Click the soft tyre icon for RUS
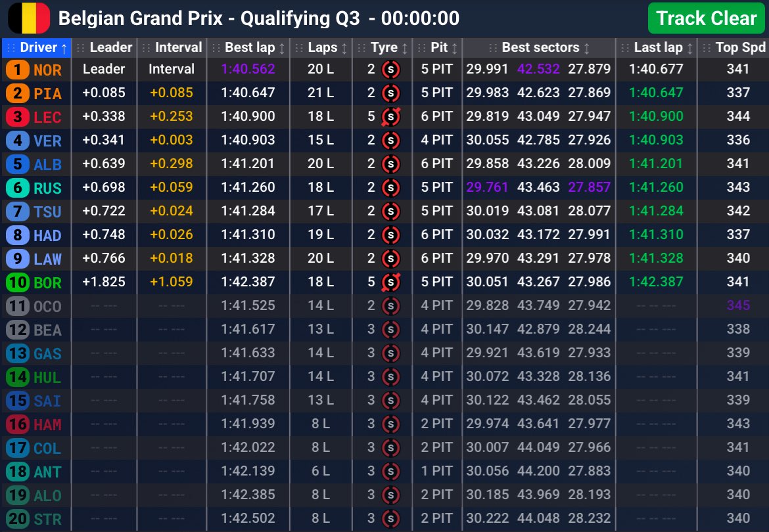The image size is (769, 532). [x=391, y=188]
